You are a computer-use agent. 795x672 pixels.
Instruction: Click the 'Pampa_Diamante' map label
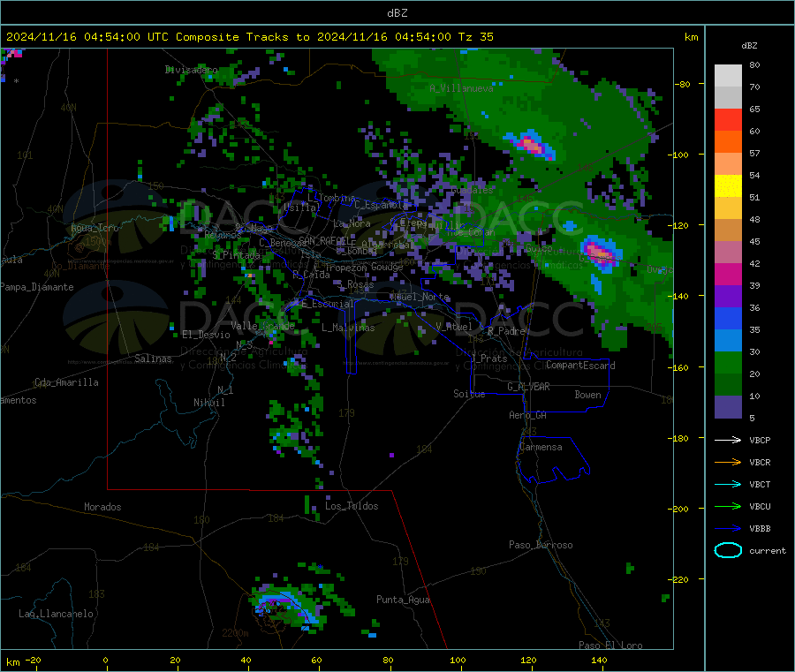tap(37, 287)
